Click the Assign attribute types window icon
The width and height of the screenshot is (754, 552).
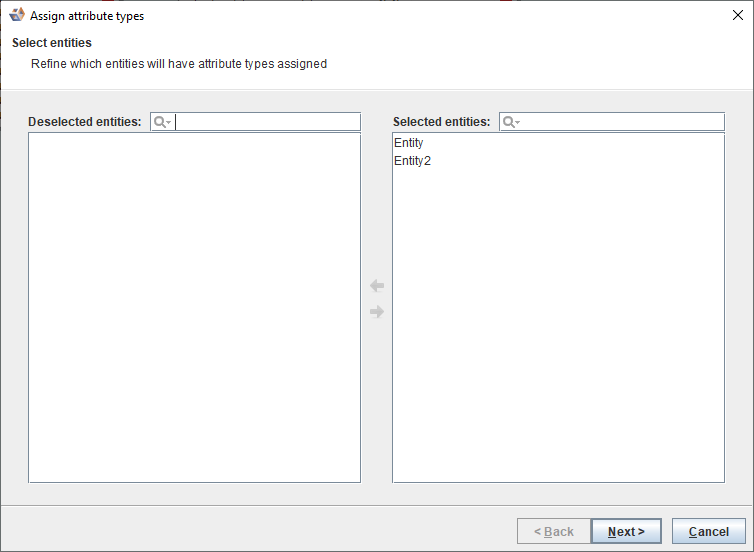pos(17,16)
